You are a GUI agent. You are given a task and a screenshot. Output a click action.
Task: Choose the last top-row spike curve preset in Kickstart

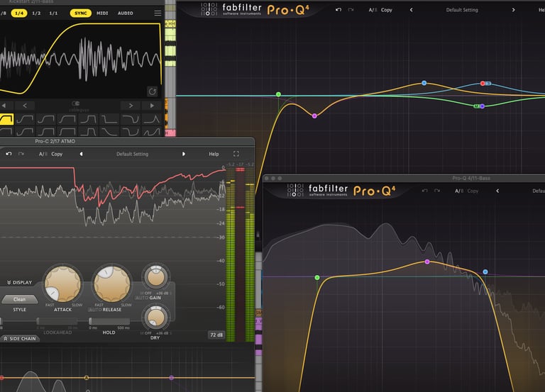click(x=152, y=119)
